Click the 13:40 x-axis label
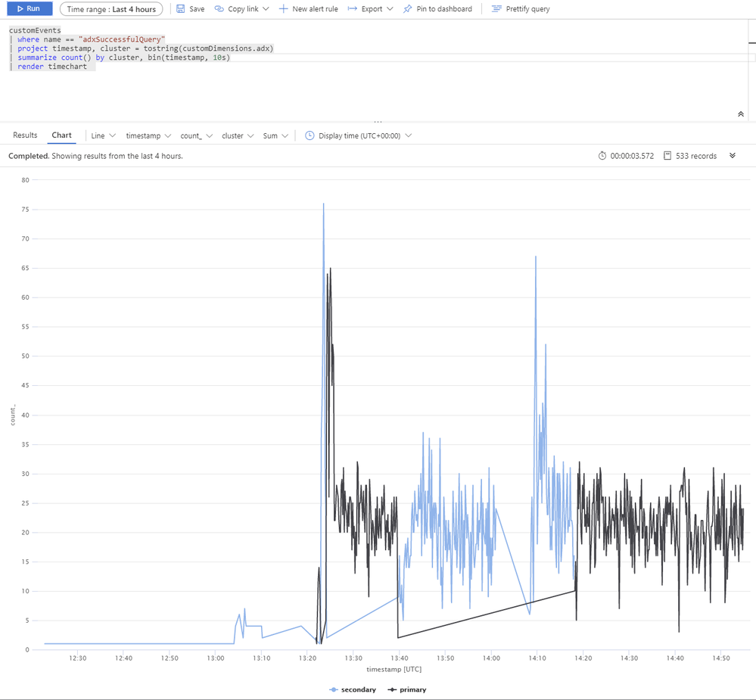 [x=400, y=658]
